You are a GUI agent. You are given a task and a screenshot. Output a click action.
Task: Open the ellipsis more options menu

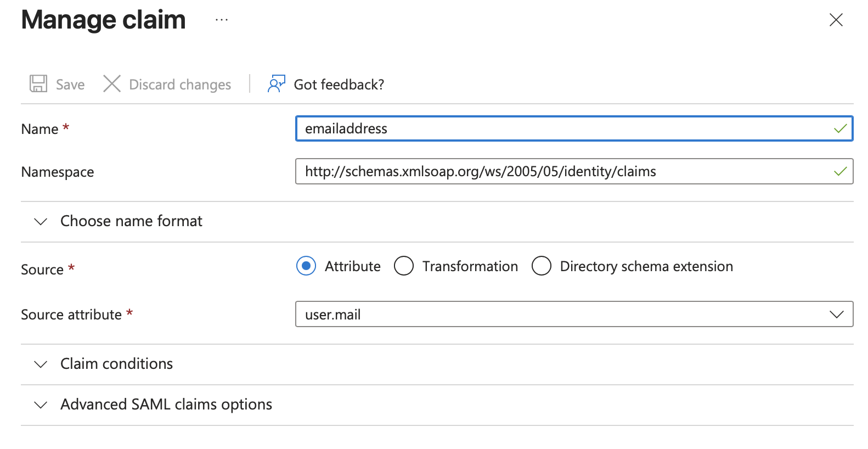[222, 20]
